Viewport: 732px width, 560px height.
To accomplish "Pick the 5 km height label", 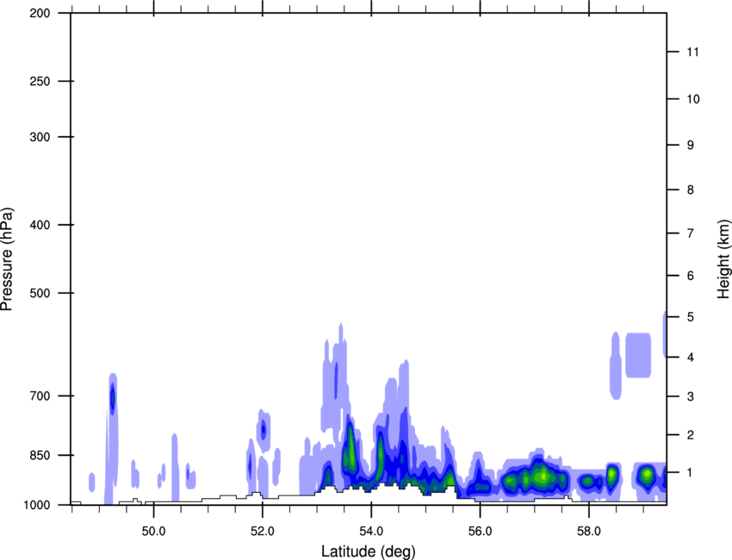I will tap(691, 317).
